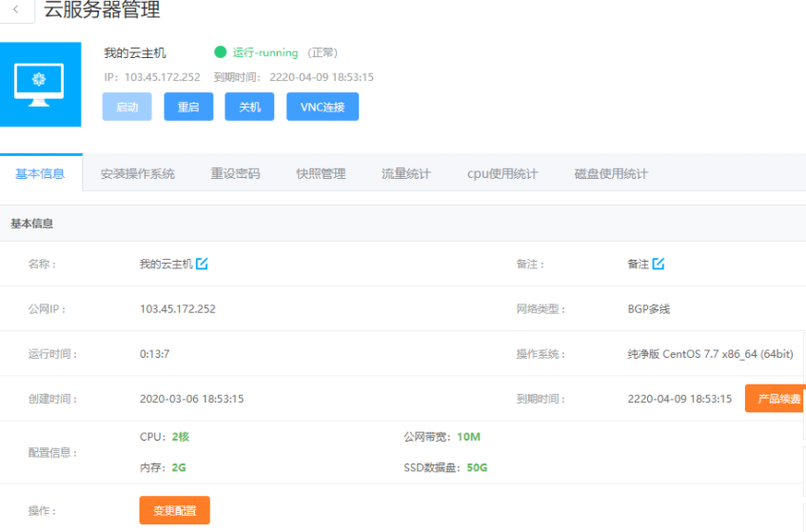Click the public IP value in the 公网IP row
Screen dimensions: 806x532
tap(178, 309)
